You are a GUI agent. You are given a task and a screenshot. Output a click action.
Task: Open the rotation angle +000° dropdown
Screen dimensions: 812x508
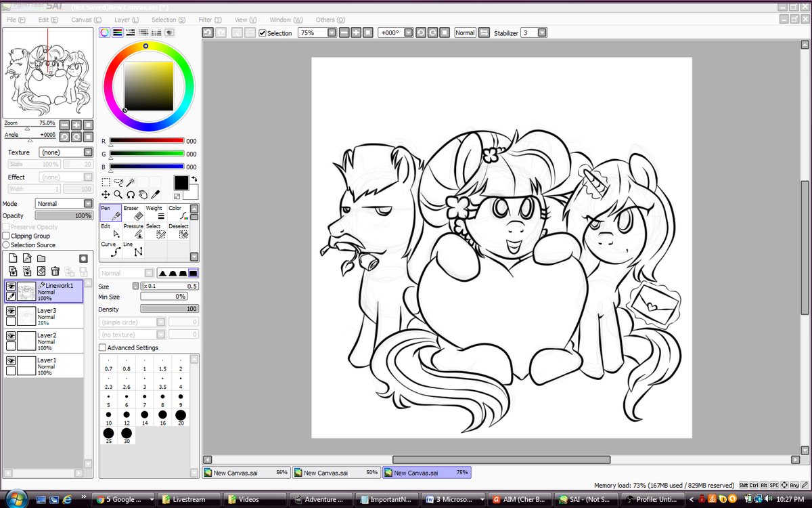coord(408,33)
